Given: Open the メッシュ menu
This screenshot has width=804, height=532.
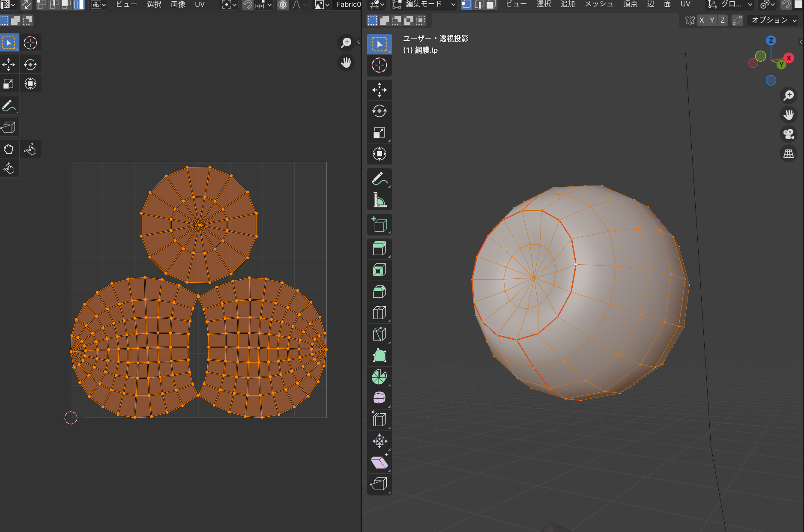Looking at the screenshot, I should (x=599, y=5).
